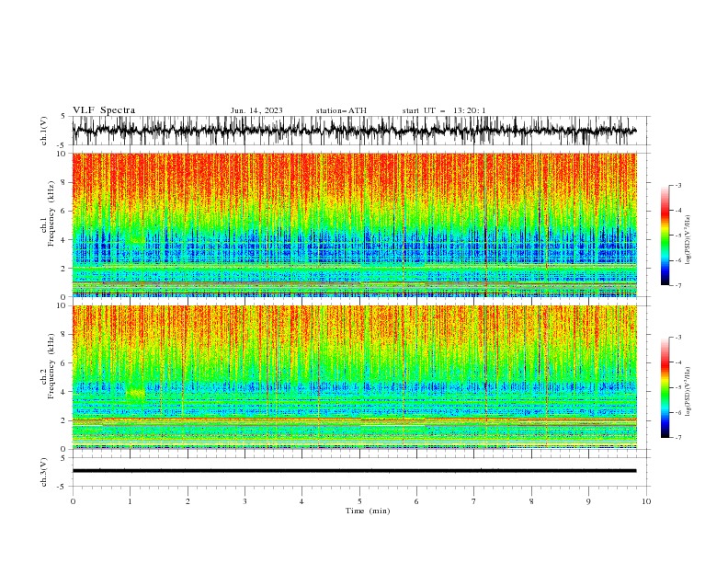Click the time axis tick label '2'

click(x=188, y=501)
